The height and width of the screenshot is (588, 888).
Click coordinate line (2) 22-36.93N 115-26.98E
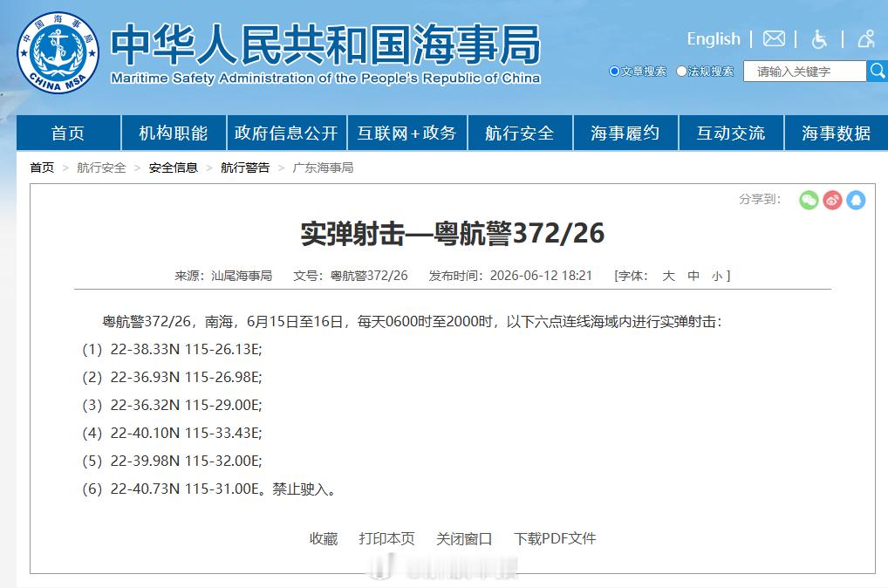pyautogui.click(x=172, y=377)
